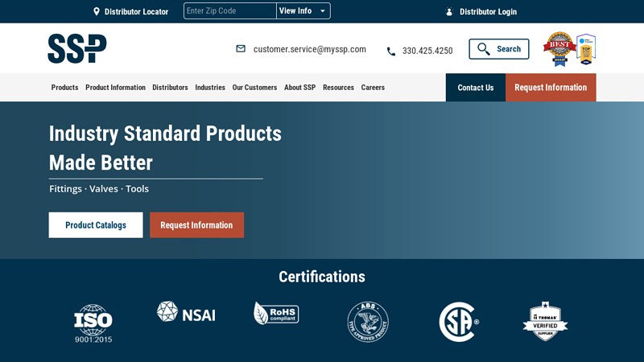Screen dimensions: 644x362
Task: Open the Distributors menu
Action: point(170,88)
